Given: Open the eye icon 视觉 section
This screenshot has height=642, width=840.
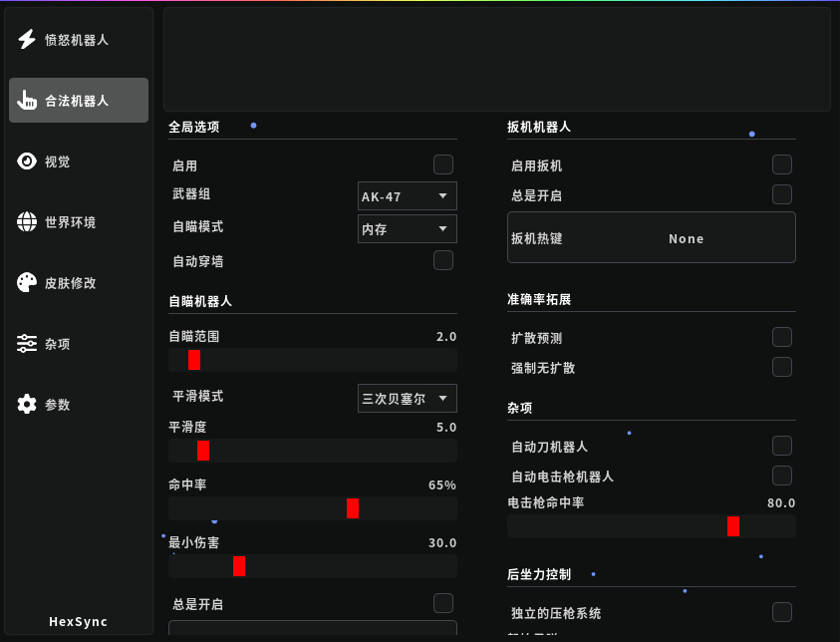Looking at the screenshot, I should (27, 161).
